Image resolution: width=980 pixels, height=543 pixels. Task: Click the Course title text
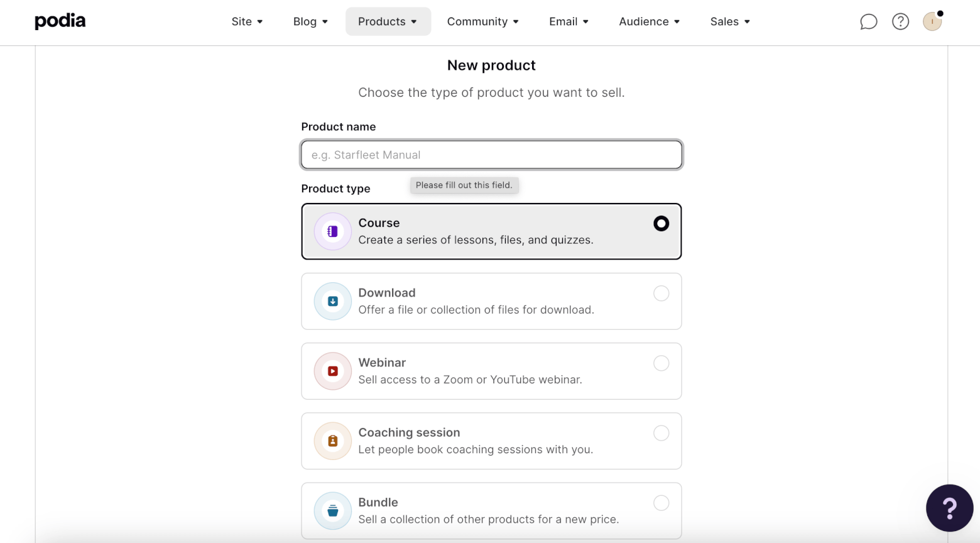[x=379, y=223]
